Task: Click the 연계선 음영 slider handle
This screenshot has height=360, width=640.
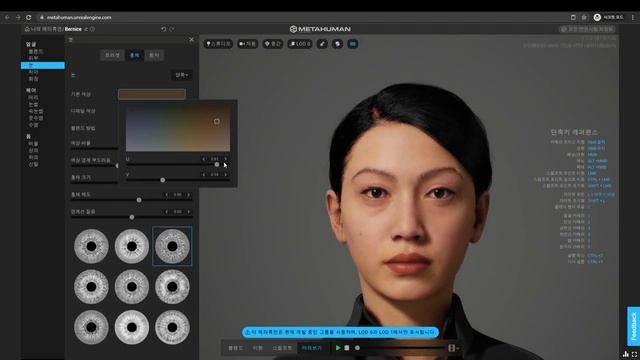Action: click(132, 217)
